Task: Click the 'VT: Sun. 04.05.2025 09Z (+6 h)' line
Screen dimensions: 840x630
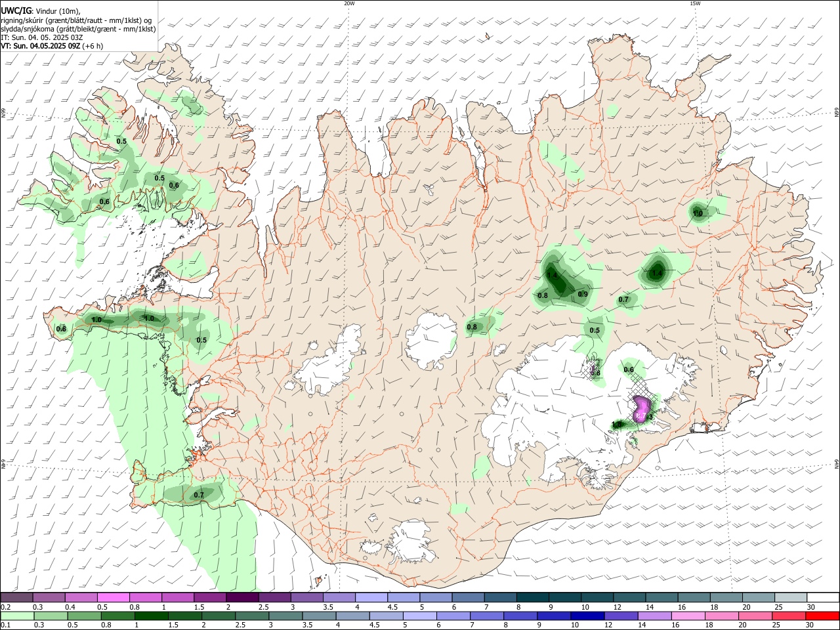Action: [x=52, y=46]
